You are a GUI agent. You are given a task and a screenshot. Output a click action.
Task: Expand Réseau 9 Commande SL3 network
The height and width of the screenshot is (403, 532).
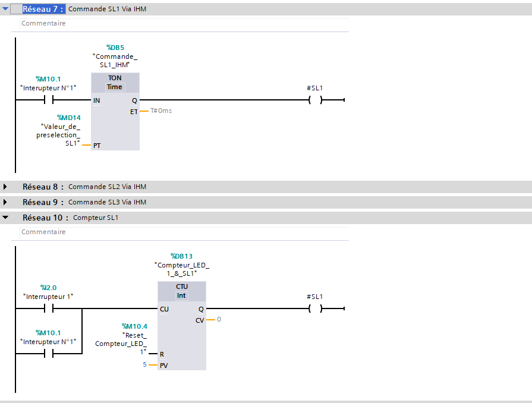pos(5,202)
